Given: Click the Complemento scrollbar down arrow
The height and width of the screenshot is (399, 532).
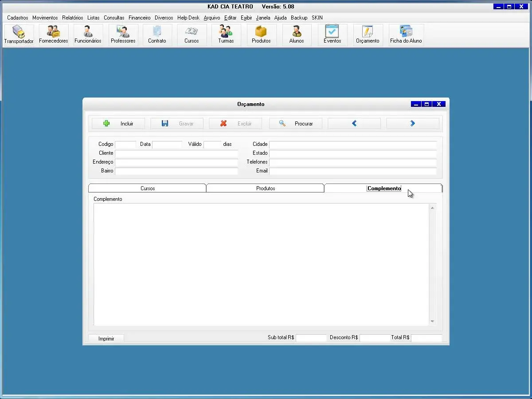Looking at the screenshot, I should click(x=432, y=321).
